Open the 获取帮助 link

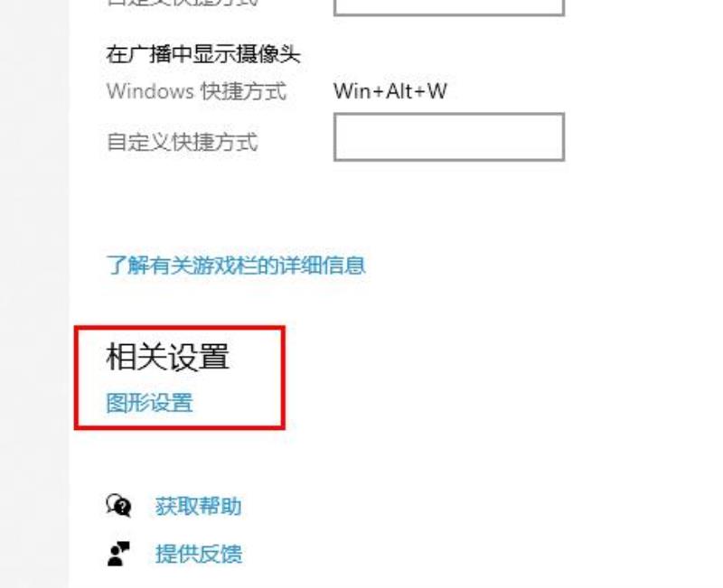(x=198, y=506)
